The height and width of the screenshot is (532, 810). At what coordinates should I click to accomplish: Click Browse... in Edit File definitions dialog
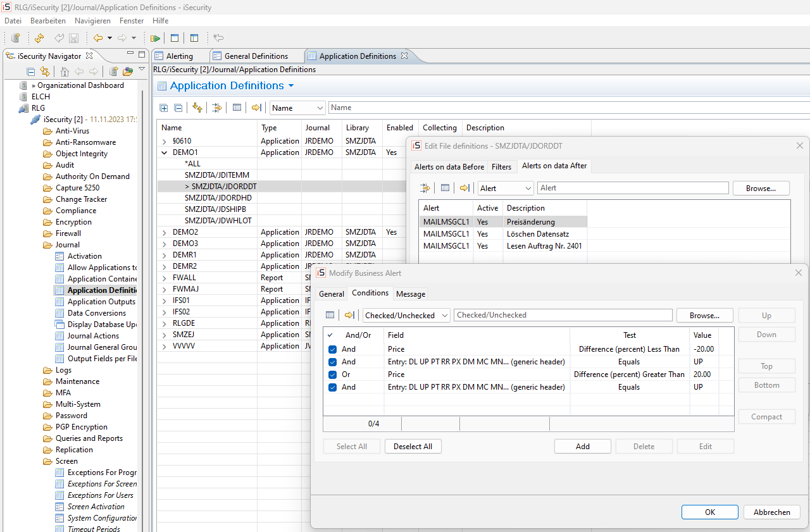coord(761,188)
